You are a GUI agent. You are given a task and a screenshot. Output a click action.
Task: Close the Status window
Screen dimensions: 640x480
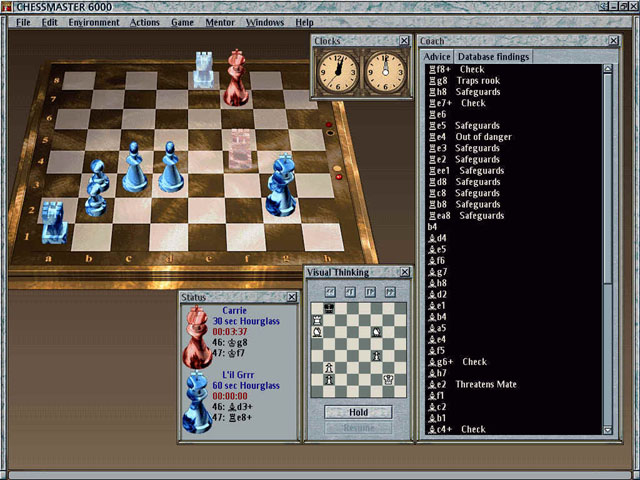coord(292,297)
